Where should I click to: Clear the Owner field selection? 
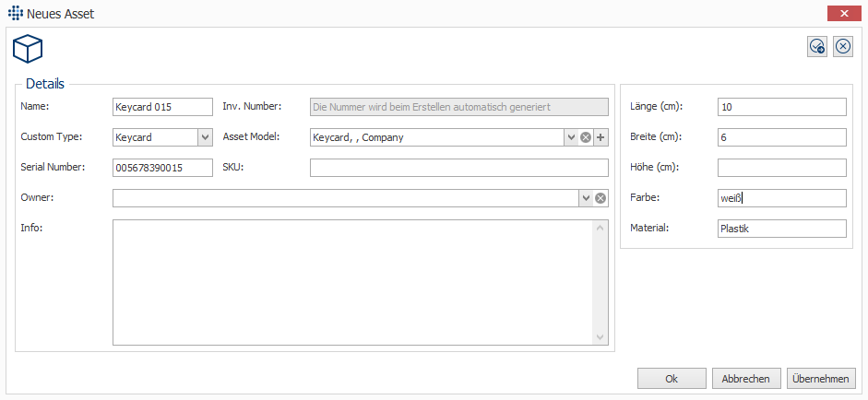coord(600,198)
